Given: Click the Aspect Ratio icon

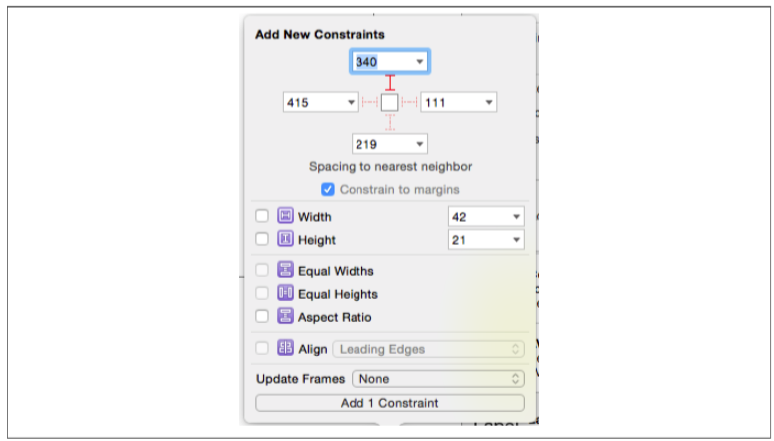Looking at the screenshot, I should click(x=285, y=317).
